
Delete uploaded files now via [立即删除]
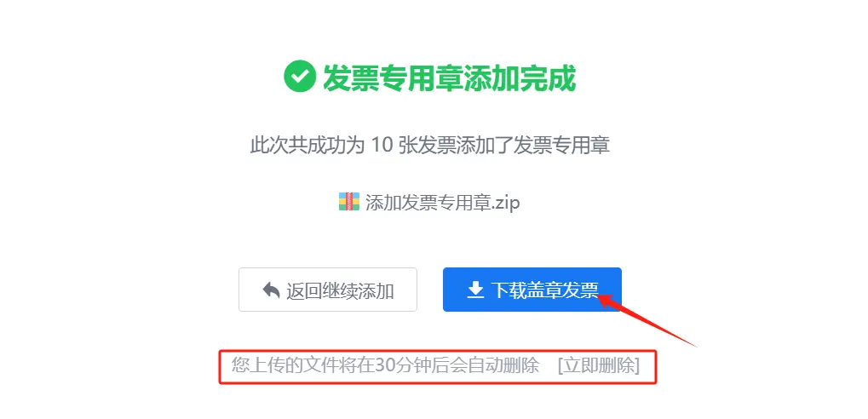599,366
